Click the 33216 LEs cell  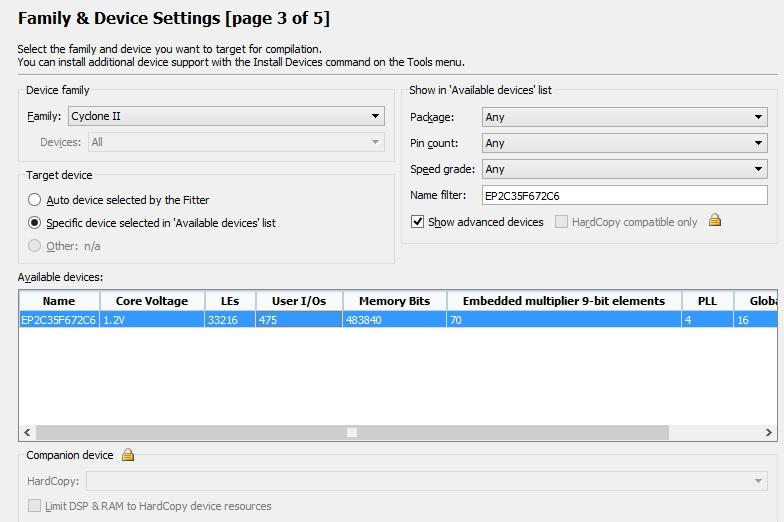[230, 320]
